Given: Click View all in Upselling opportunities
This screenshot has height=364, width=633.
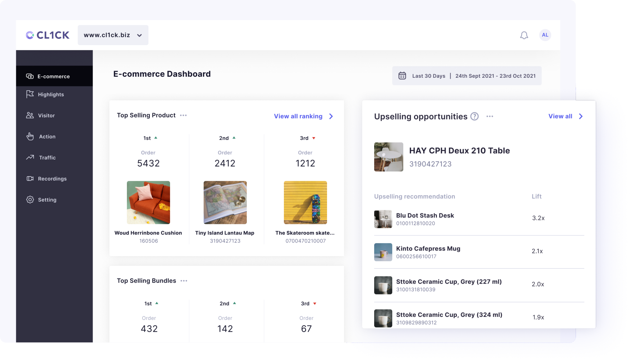Looking at the screenshot, I should [x=560, y=116].
